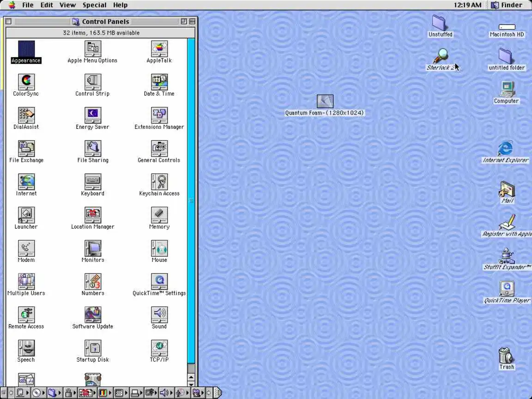This screenshot has width=532, height=399.
Task: Open the monitor color depth strip menu
Action: click(104, 393)
